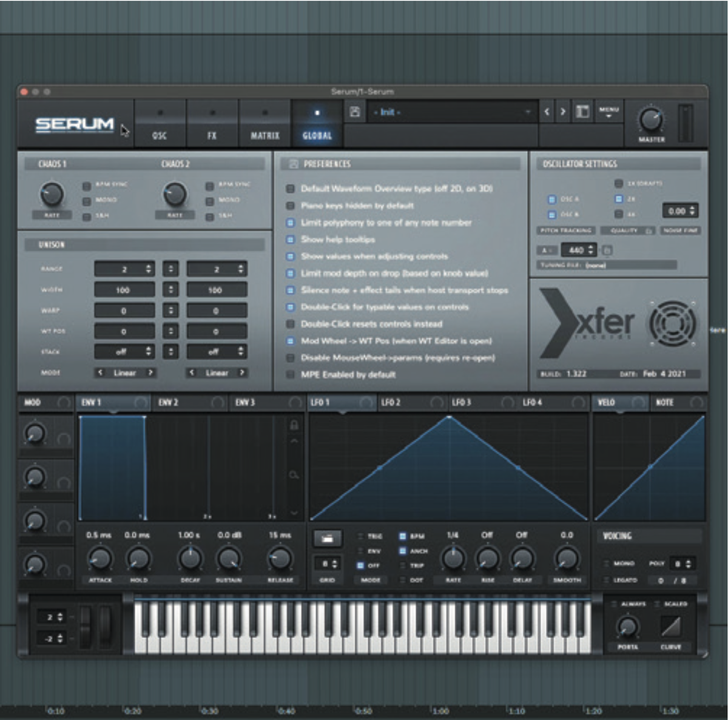
Task: Toggle Chaos 1 Mono checkbox
Action: tap(87, 200)
